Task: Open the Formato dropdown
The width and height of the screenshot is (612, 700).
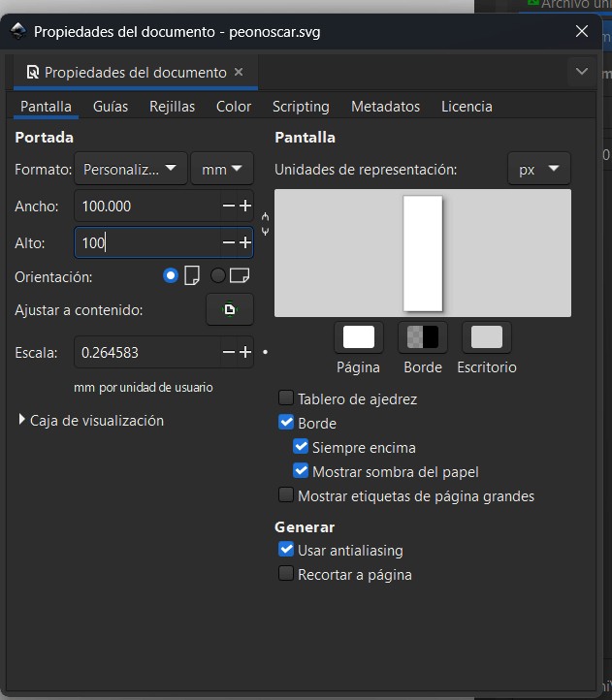Action: click(x=131, y=170)
